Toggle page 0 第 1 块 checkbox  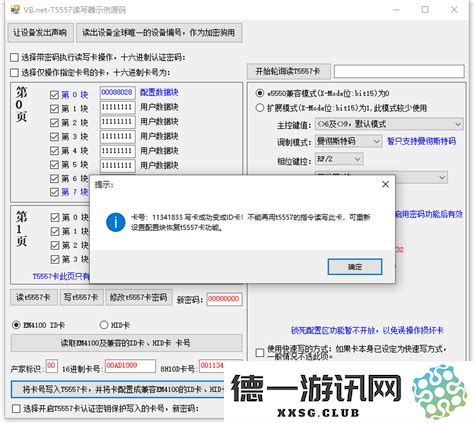click(x=54, y=109)
